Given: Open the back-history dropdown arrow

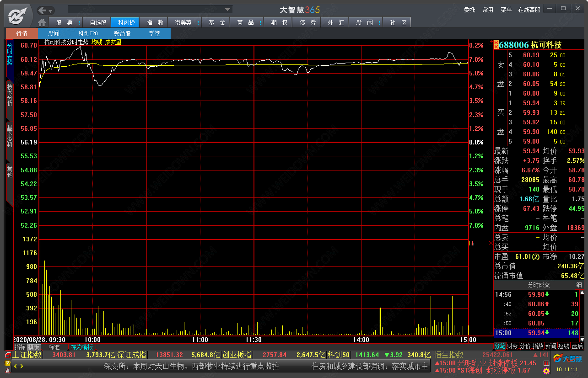Looking at the screenshot, I should [x=51, y=10].
